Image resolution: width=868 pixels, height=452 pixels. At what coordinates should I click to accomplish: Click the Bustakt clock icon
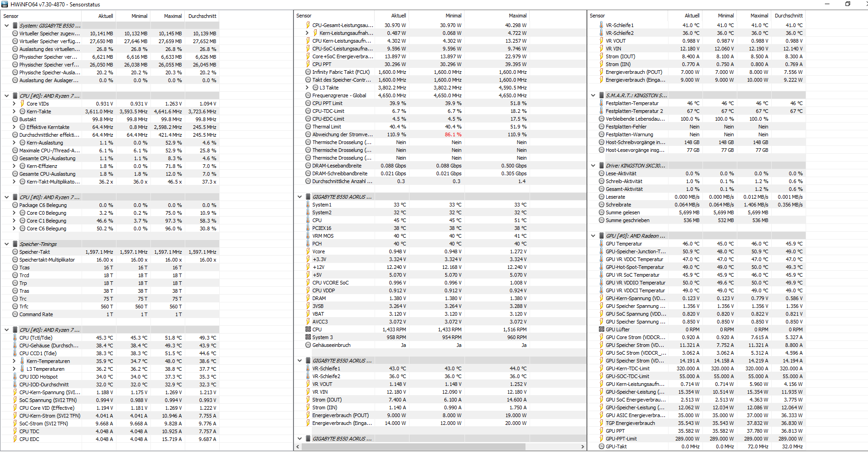[15, 119]
